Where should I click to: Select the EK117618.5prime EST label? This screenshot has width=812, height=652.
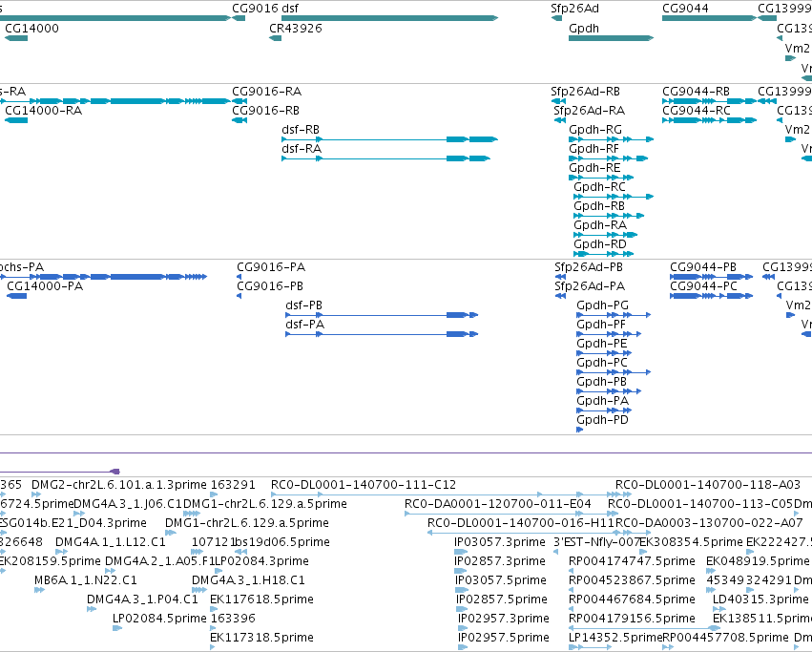point(261,599)
